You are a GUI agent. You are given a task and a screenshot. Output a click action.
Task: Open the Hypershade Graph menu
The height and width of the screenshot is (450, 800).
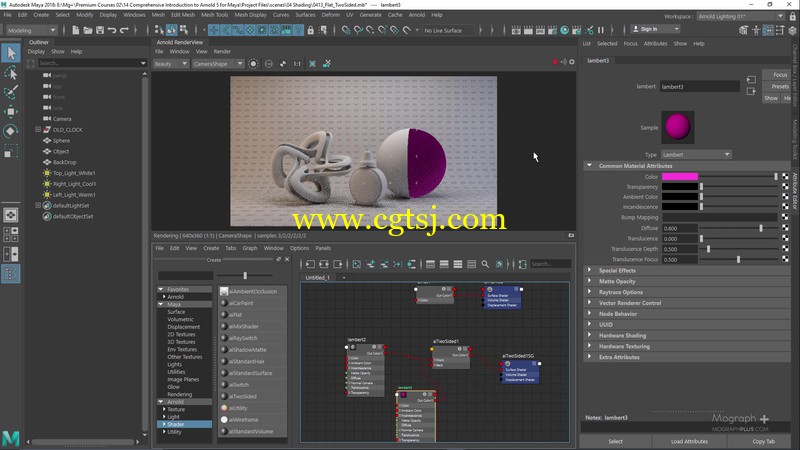tap(249, 248)
